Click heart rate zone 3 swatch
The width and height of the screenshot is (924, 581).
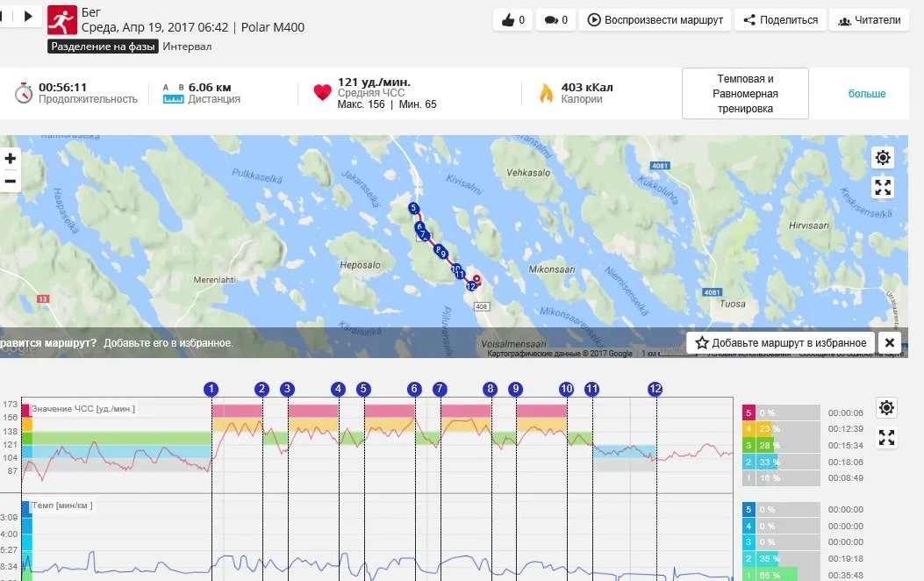point(749,446)
